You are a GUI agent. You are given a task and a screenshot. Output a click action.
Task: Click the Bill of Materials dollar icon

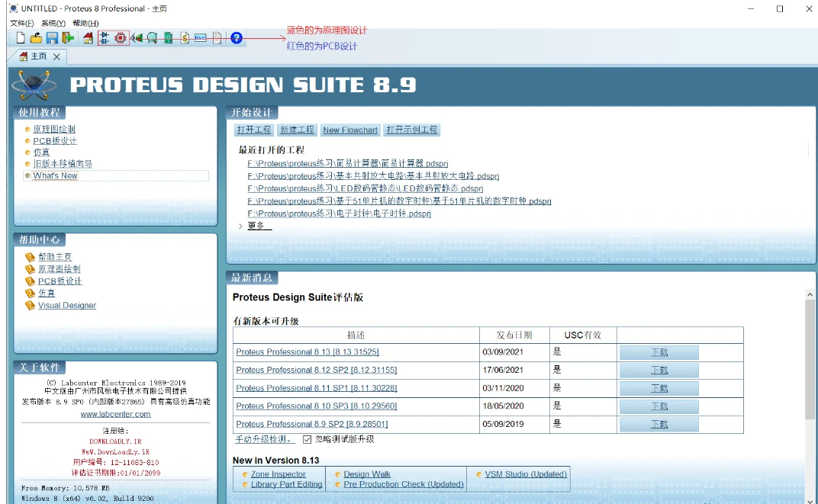[x=185, y=37]
